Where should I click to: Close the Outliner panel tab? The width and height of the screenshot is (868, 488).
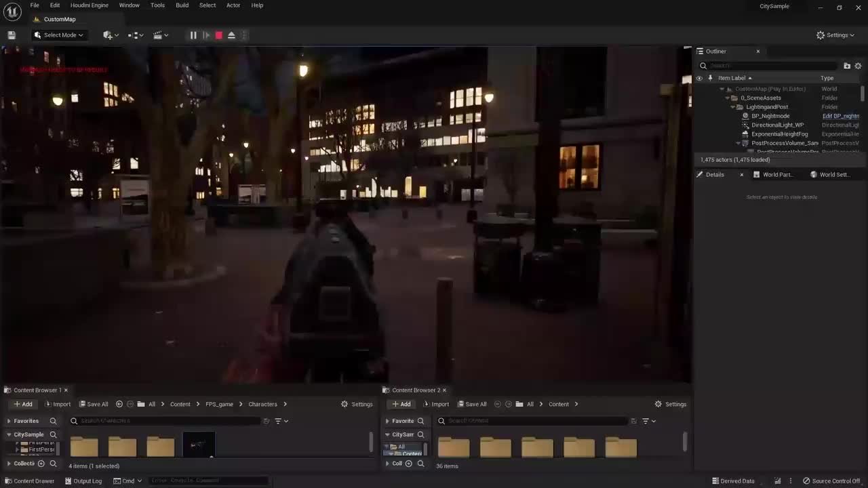pos(758,52)
